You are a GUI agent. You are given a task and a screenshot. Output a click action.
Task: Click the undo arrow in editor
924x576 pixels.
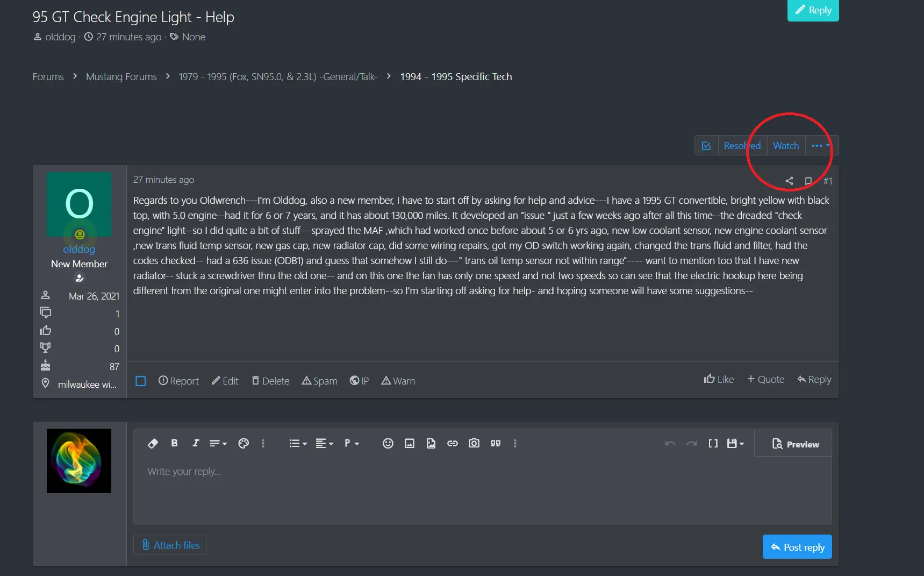point(670,443)
